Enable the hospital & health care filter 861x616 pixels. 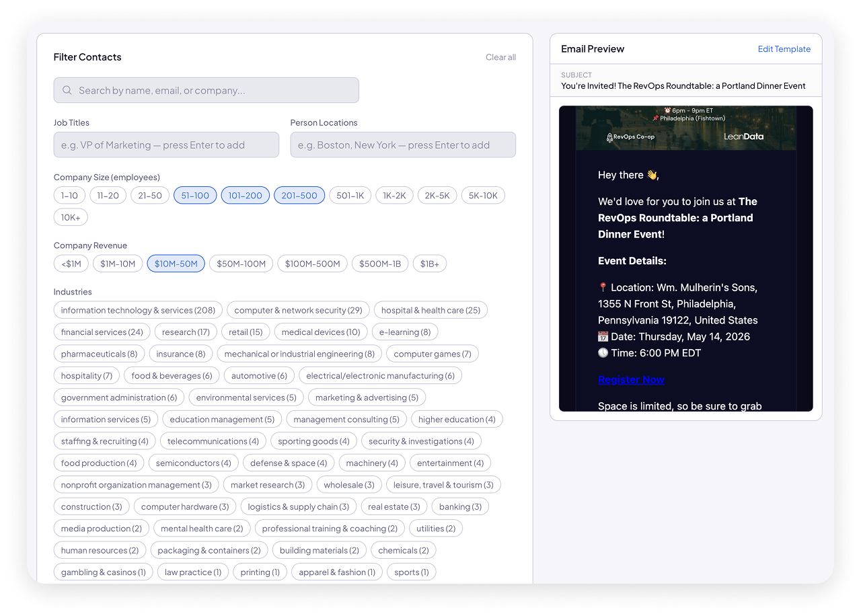point(430,310)
